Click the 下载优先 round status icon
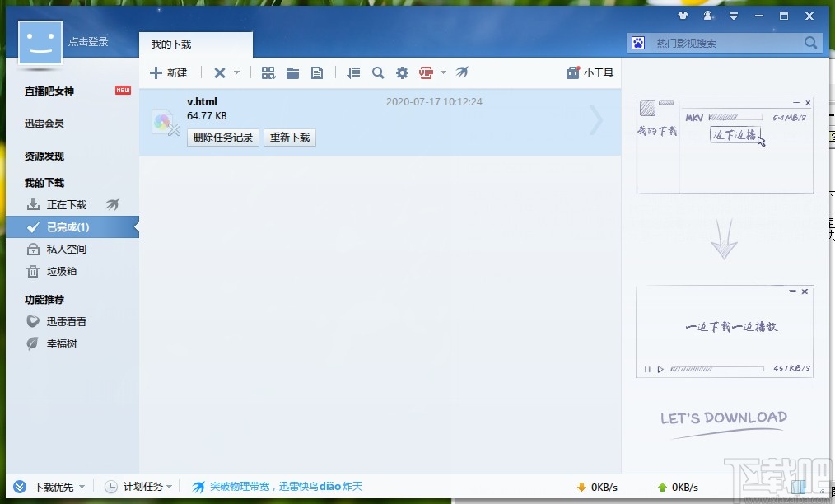 pos(20,487)
